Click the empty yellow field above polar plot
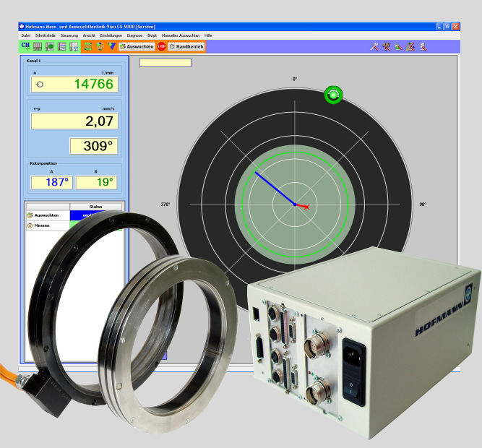482x448 pixels. [165, 63]
